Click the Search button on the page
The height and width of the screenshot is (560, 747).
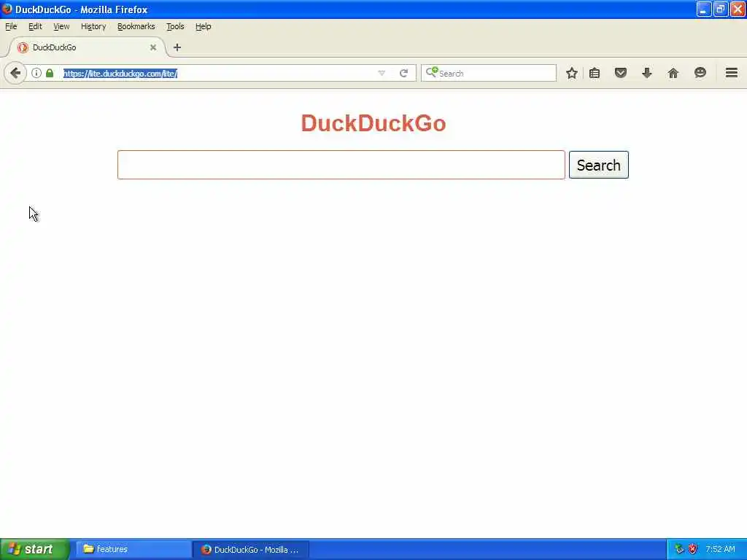pos(599,165)
